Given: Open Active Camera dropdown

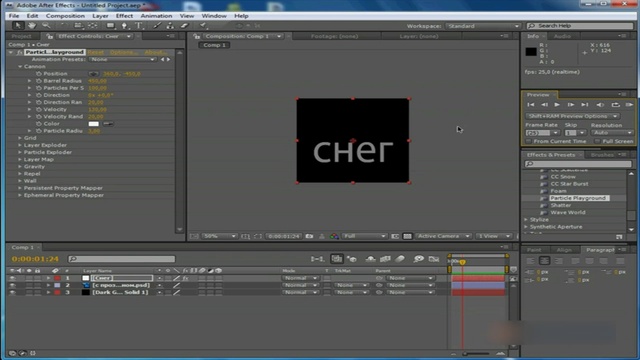Looking at the screenshot, I should (x=443, y=236).
